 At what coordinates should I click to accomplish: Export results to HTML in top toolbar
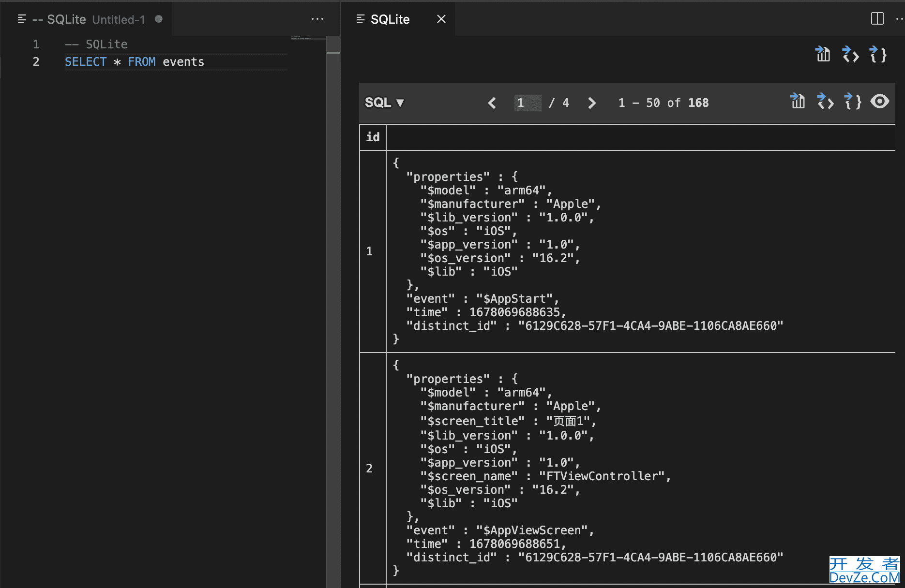(850, 55)
